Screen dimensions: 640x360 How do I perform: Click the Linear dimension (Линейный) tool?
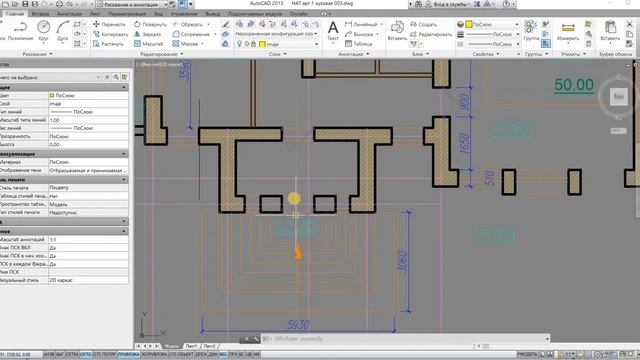click(361, 24)
